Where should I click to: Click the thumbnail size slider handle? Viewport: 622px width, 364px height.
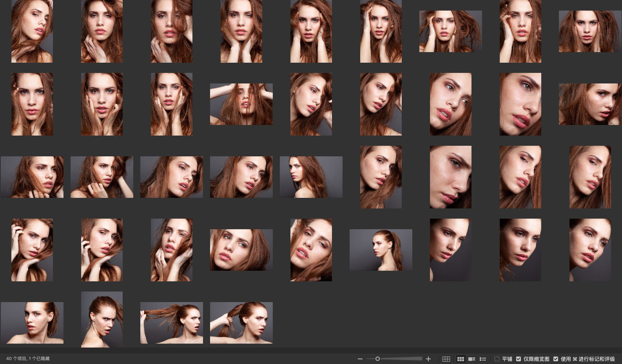[x=377, y=359]
